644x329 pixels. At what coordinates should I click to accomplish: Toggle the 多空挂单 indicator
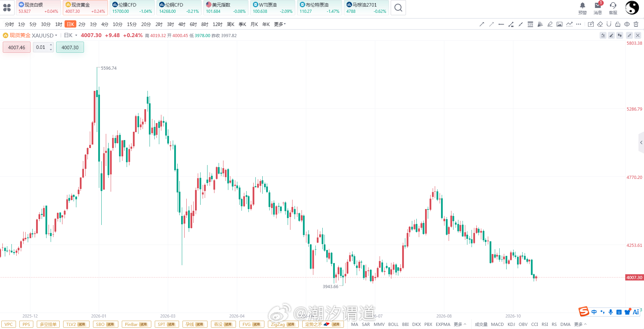(48, 324)
